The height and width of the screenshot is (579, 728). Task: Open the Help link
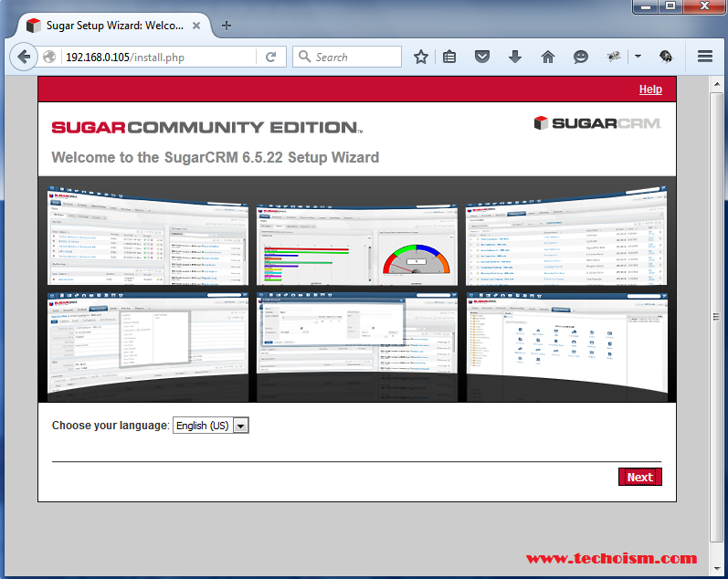tap(650, 89)
